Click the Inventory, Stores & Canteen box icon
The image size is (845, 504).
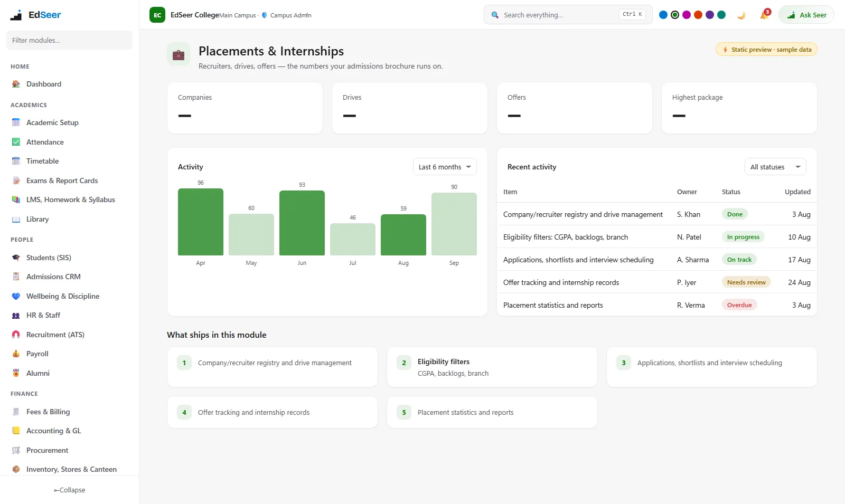16,469
